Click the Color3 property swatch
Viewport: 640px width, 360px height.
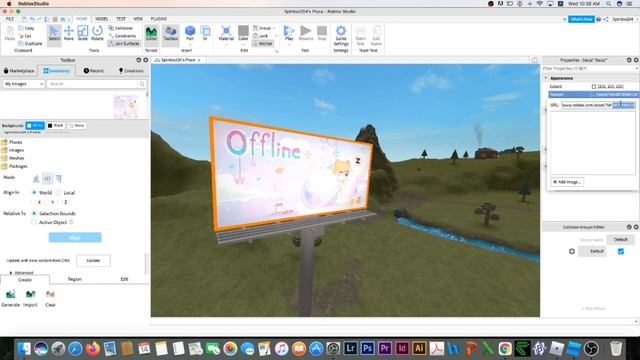(594, 87)
